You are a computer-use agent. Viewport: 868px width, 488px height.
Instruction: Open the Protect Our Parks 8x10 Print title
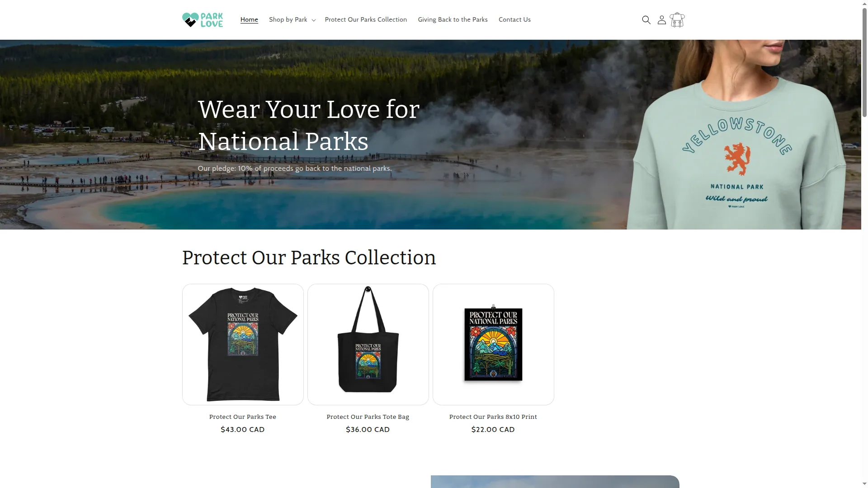click(x=493, y=417)
